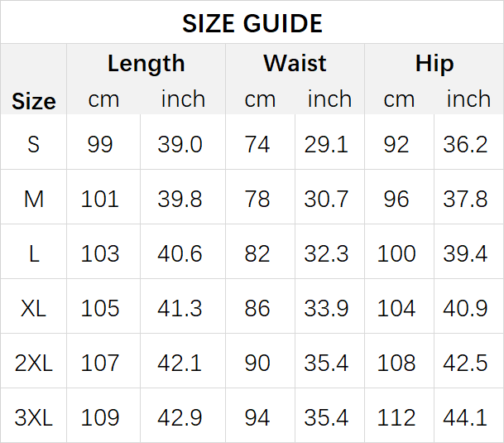This screenshot has height=443, width=504.
Task: Click waist cell 33.9 inch
Action: click(x=326, y=308)
